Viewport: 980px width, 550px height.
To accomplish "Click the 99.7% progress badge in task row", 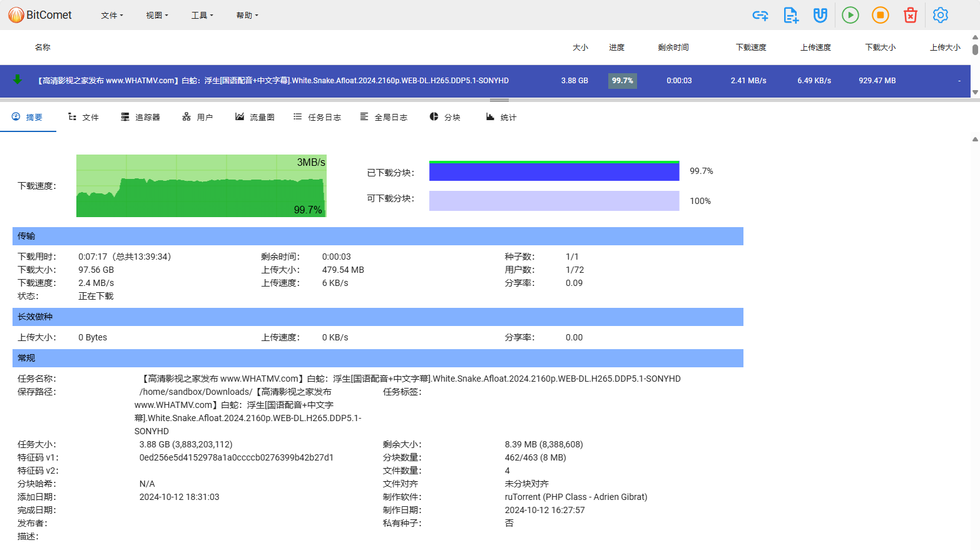I will [623, 81].
